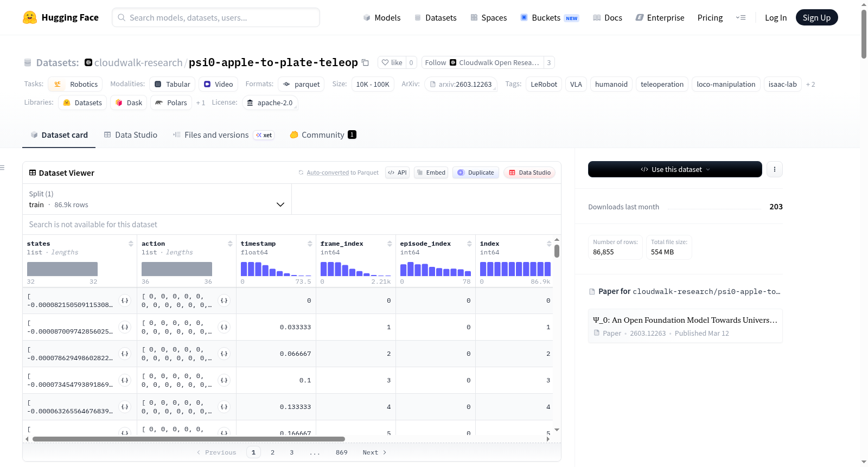868x467 pixels.
Task: Follow Cloudwalk Open Research
Action: click(x=482, y=62)
